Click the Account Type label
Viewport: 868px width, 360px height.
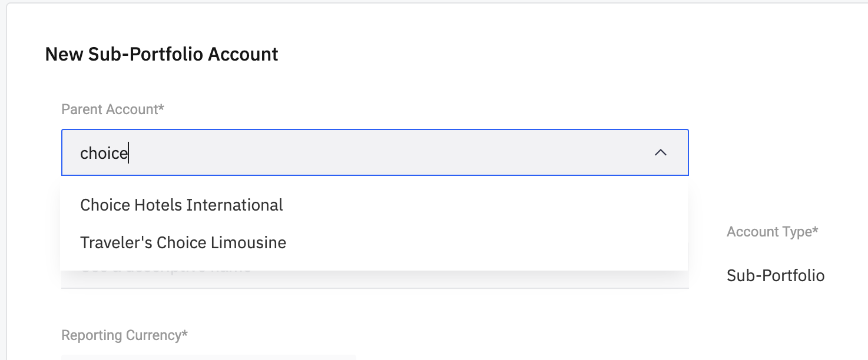pyautogui.click(x=769, y=232)
